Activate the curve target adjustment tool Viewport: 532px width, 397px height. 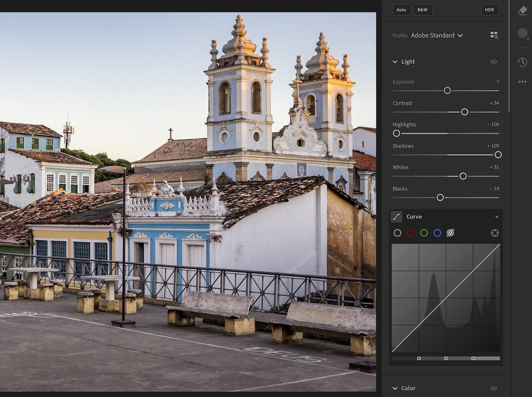pos(495,233)
